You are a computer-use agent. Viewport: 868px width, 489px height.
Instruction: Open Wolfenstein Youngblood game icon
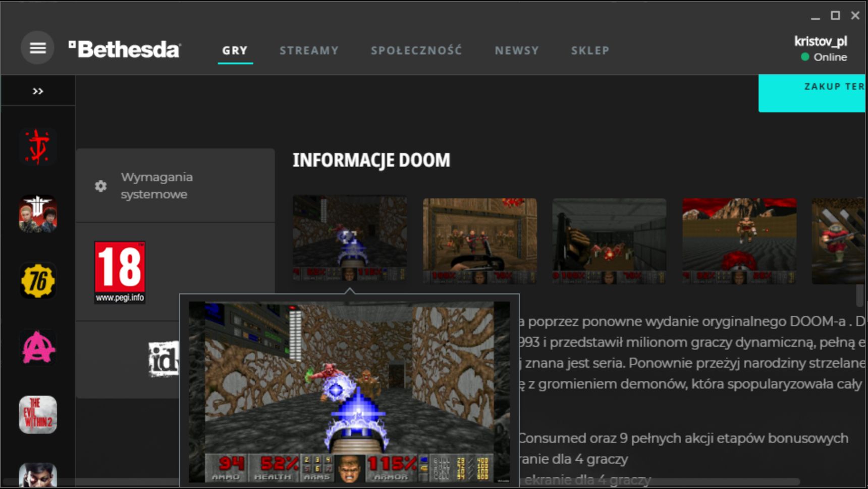coord(38,214)
